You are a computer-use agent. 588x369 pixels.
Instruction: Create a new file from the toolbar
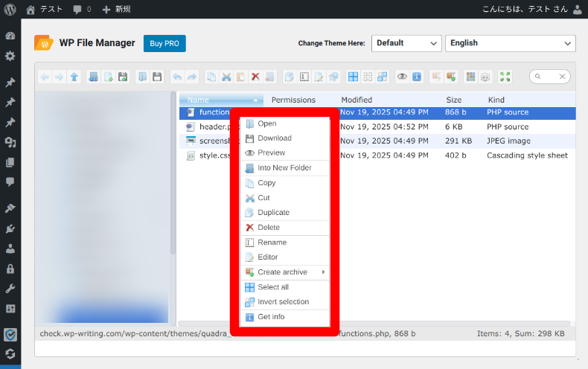pos(109,77)
